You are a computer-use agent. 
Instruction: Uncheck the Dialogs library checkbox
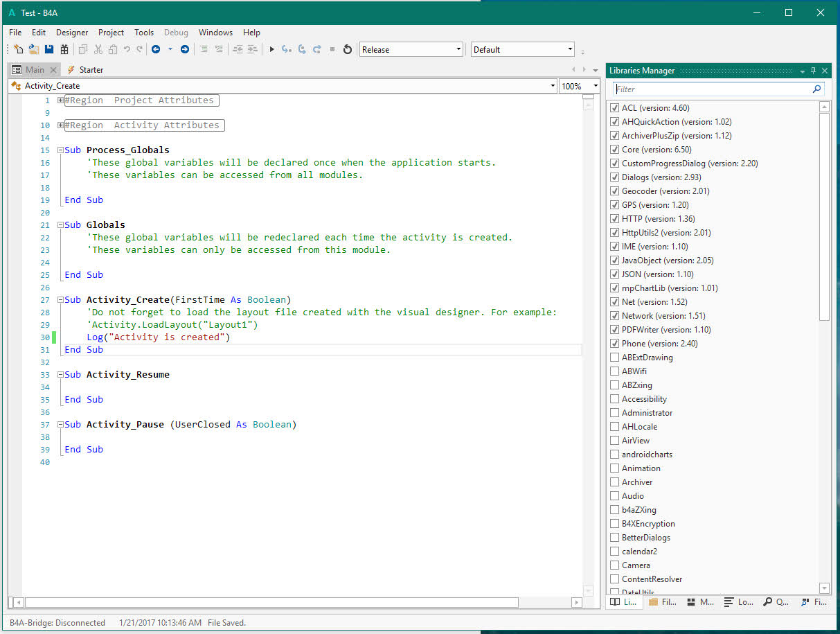click(614, 177)
